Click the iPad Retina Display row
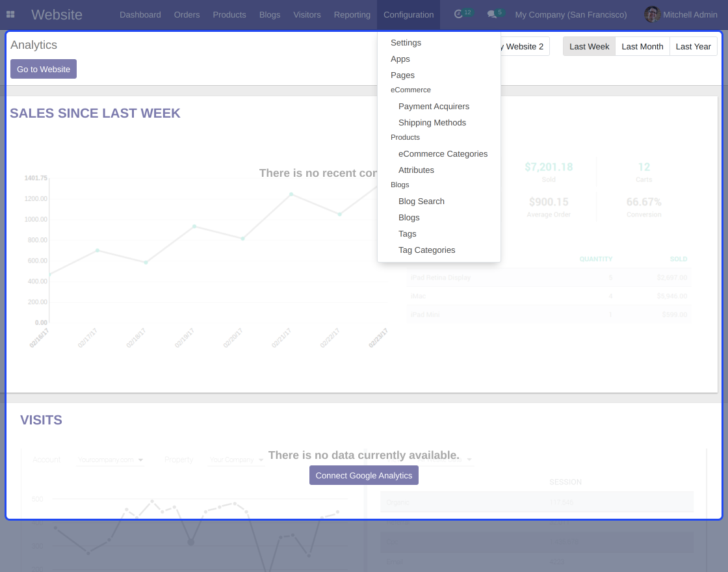Image resolution: width=728 pixels, height=572 pixels. [549, 278]
